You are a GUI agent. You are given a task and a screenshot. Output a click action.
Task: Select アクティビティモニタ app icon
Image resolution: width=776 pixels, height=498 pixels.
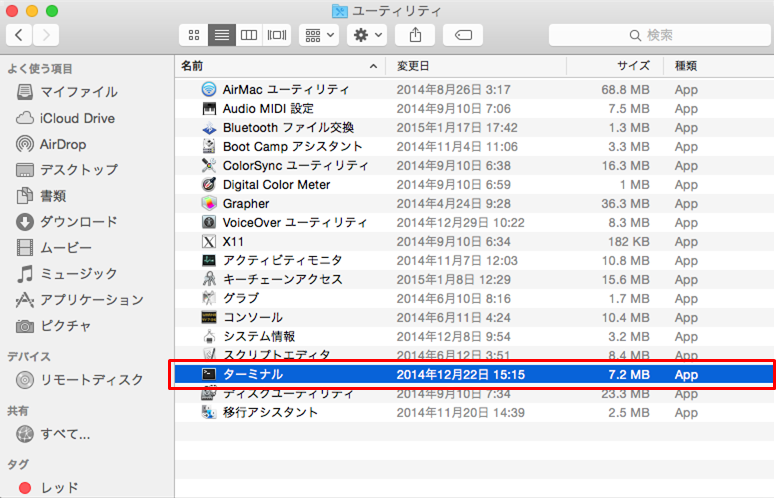click(x=209, y=260)
